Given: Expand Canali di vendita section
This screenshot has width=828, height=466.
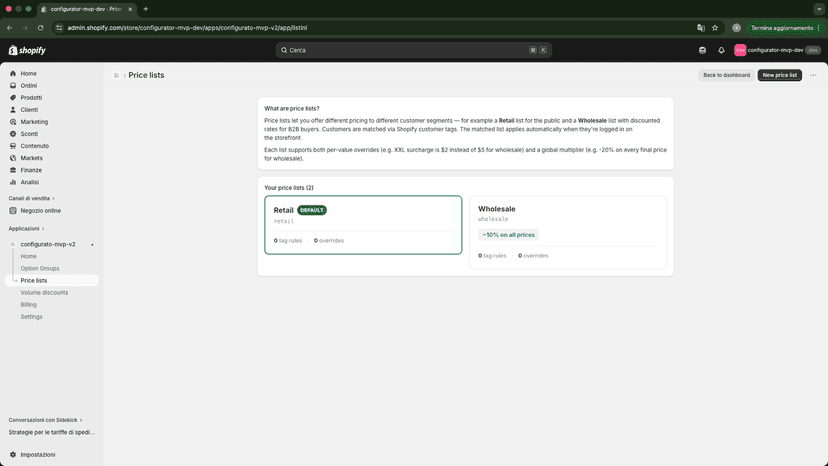Looking at the screenshot, I should pos(31,199).
